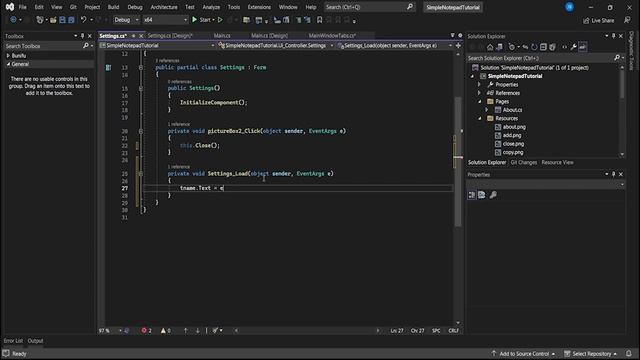This screenshot has height=360, width=640.
Task: Toggle the bookmark icon in the toolbar
Action: pyautogui.click(x=320, y=20)
